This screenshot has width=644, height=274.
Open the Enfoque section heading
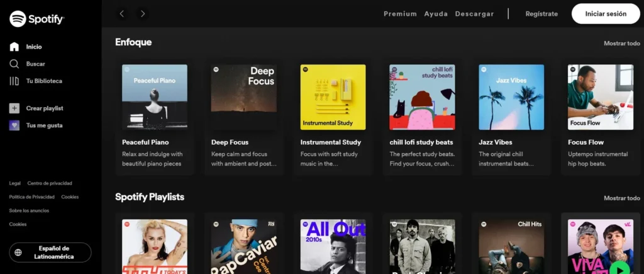click(x=133, y=42)
